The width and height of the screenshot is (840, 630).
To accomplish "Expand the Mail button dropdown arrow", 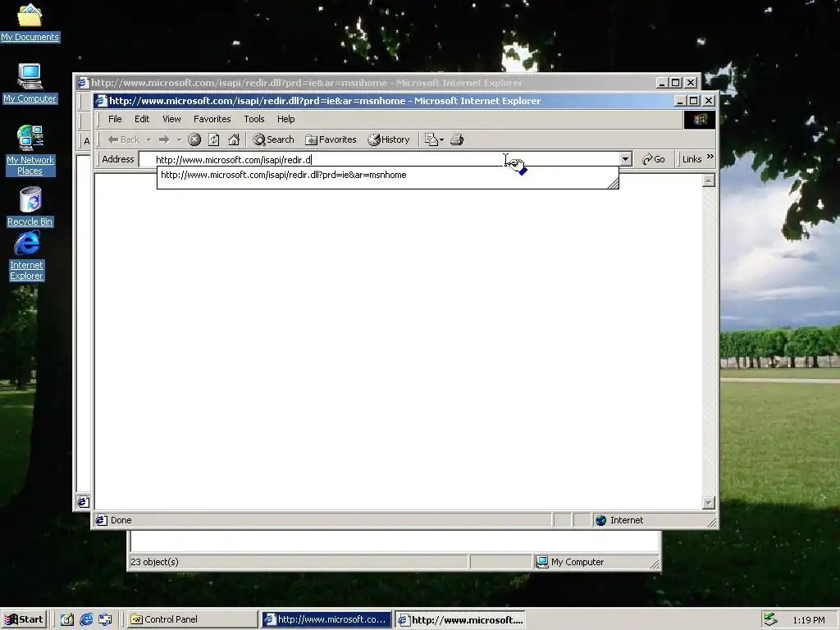I will (x=442, y=139).
